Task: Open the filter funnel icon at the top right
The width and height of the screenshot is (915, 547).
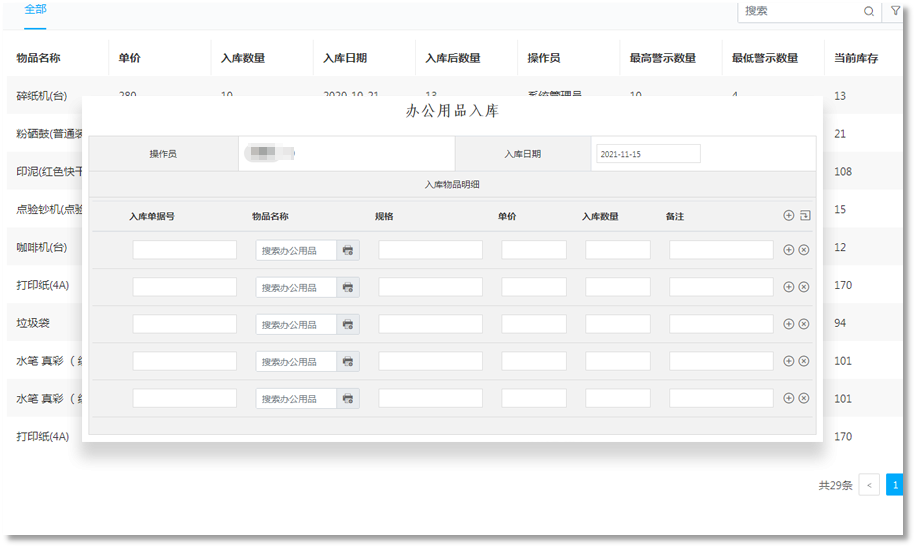Action: point(895,12)
